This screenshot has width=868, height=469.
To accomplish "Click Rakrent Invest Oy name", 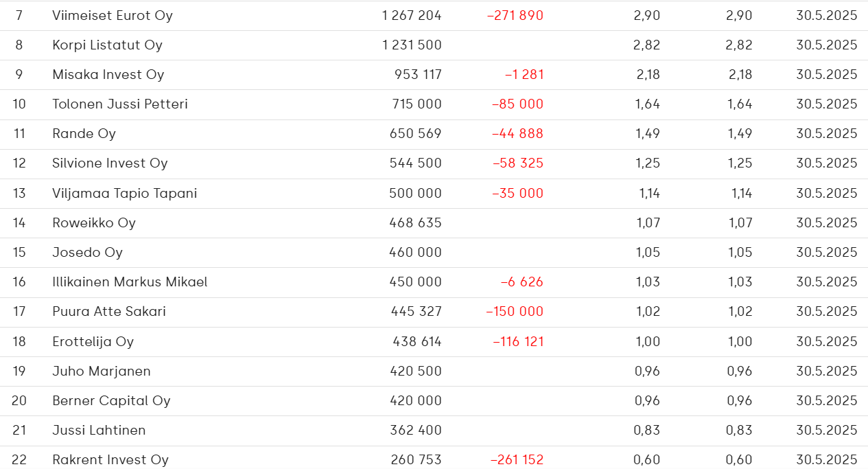I will click(110, 459).
